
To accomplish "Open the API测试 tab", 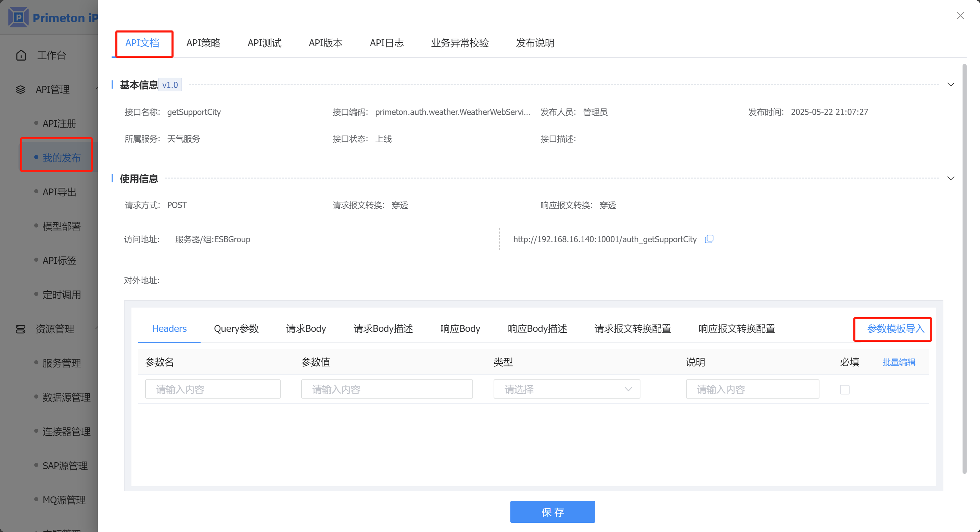I will click(x=264, y=43).
